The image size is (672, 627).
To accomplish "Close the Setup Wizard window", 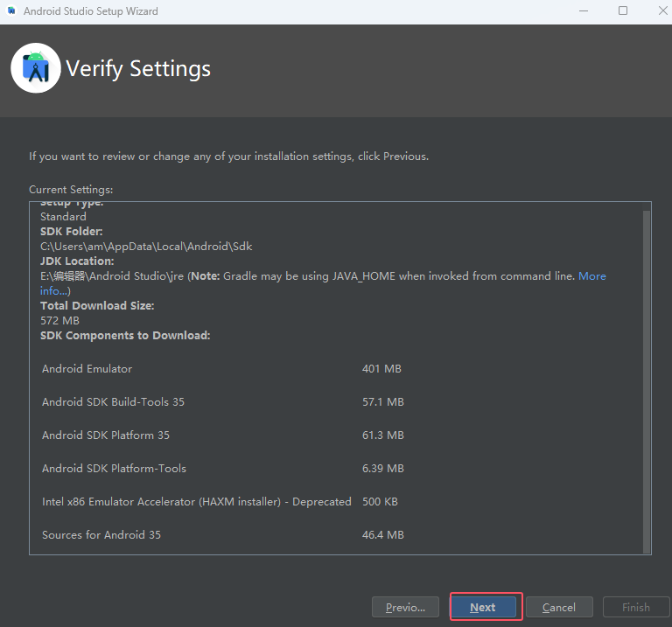I will (663, 10).
